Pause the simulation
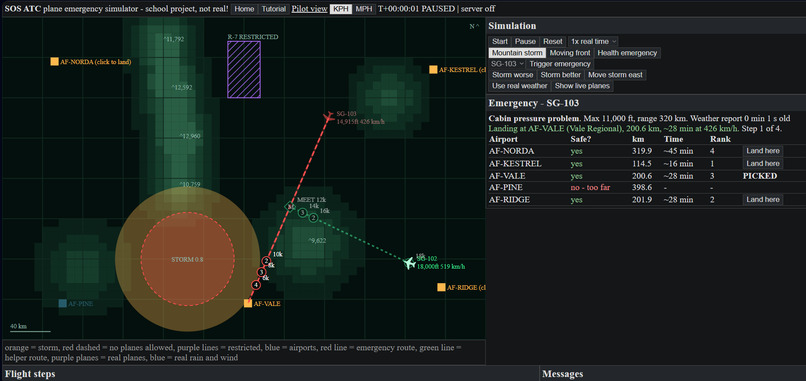The height and width of the screenshot is (381, 806). 525,42
